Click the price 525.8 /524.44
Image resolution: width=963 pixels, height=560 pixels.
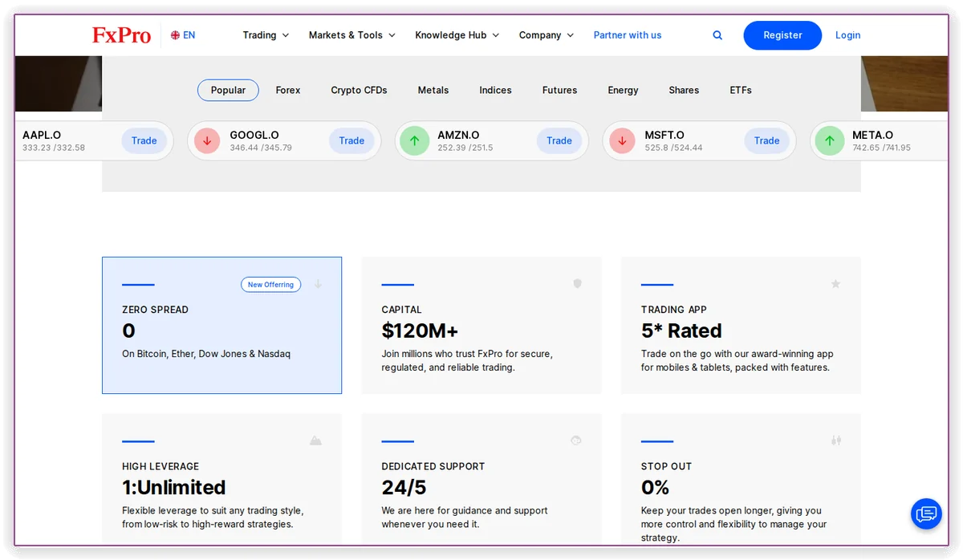point(674,148)
